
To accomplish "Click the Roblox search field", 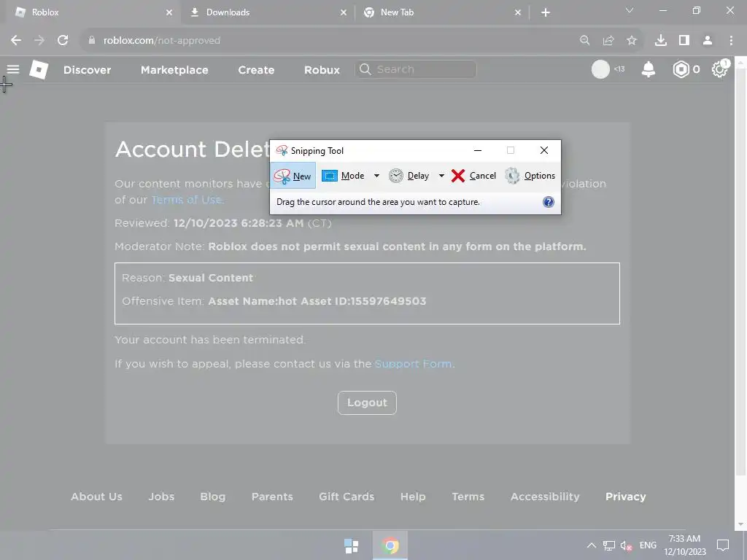I will 415,69.
